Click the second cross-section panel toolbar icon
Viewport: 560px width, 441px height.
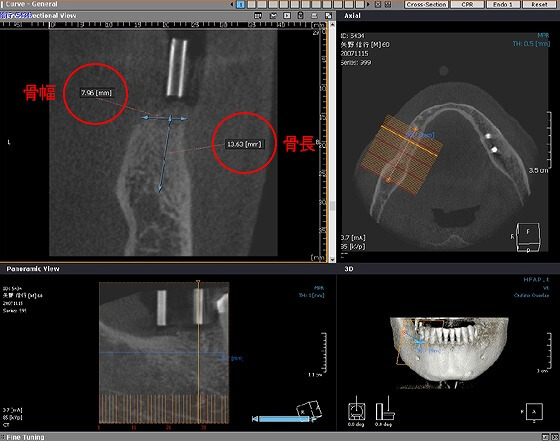tap(273, 16)
